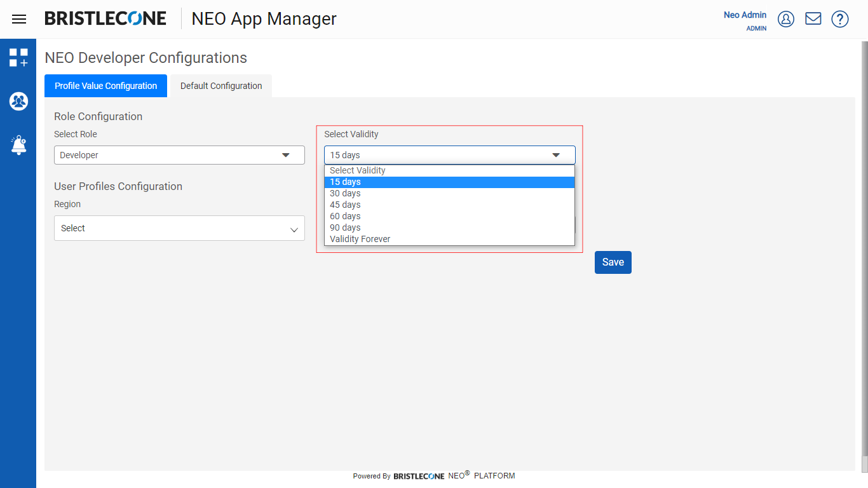The width and height of the screenshot is (868, 488).
Task: Choose Validity Forever option
Action: (x=450, y=239)
